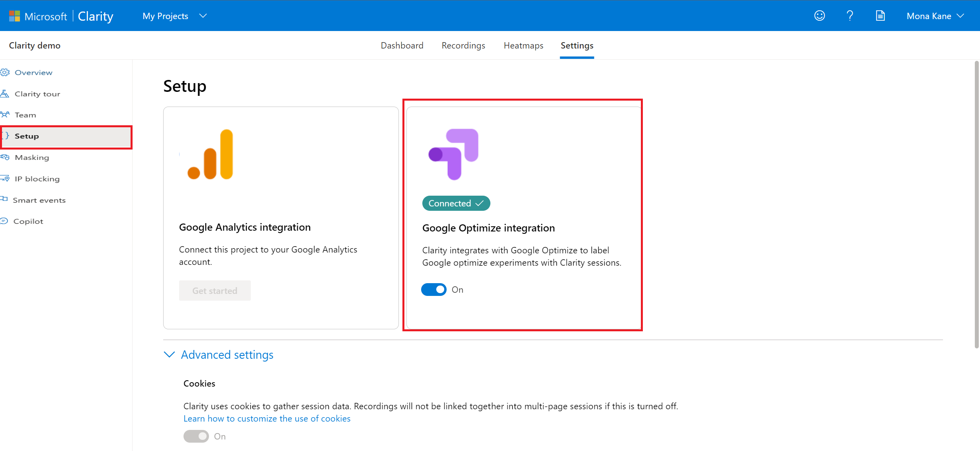The image size is (980, 451).
Task: Click the IP blocking icon in sidebar
Action: pyautogui.click(x=5, y=179)
